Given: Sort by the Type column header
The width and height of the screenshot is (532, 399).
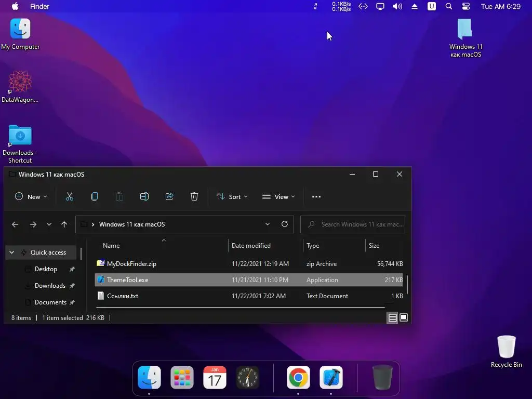Looking at the screenshot, I should [334, 246].
